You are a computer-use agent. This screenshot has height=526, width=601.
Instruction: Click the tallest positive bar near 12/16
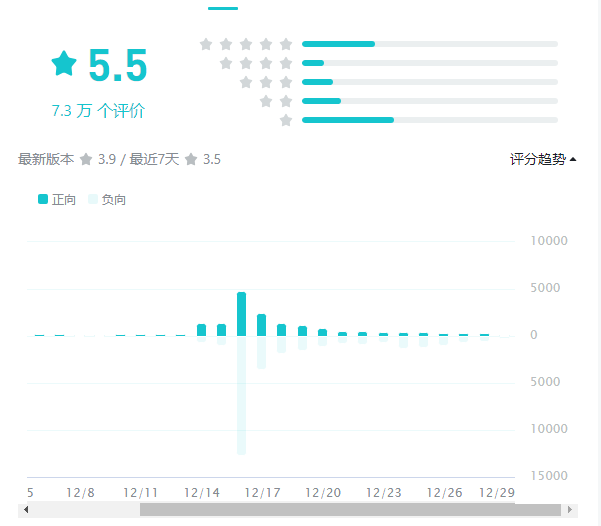tap(242, 314)
